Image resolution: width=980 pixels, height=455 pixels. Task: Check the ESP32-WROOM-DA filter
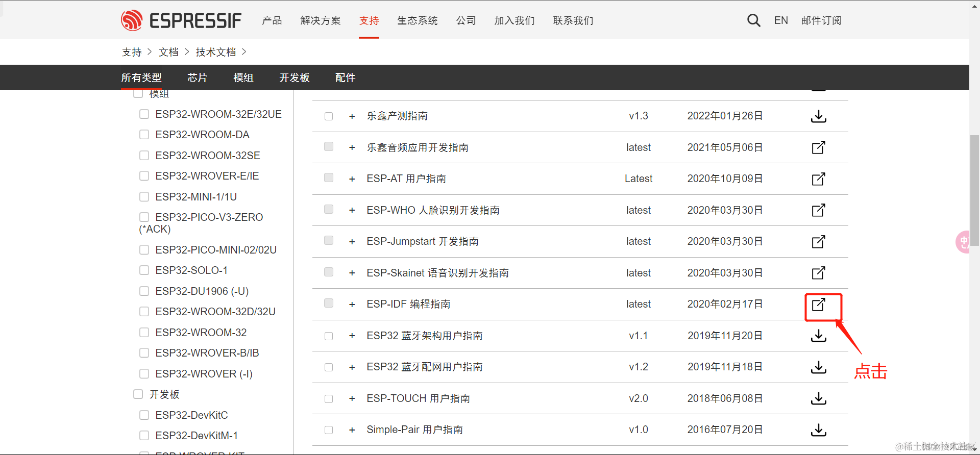tap(144, 135)
